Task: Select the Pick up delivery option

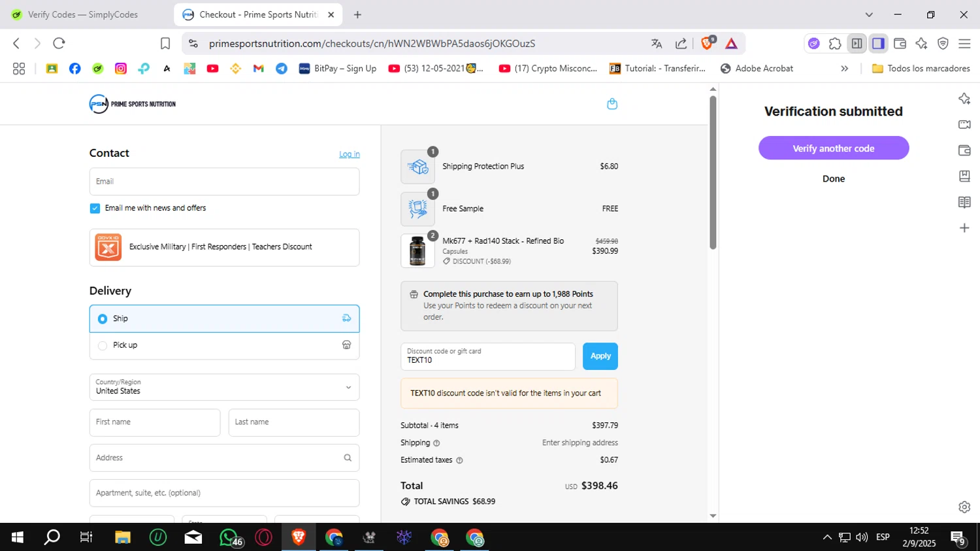Action: pyautogui.click(x=224, y=345)
